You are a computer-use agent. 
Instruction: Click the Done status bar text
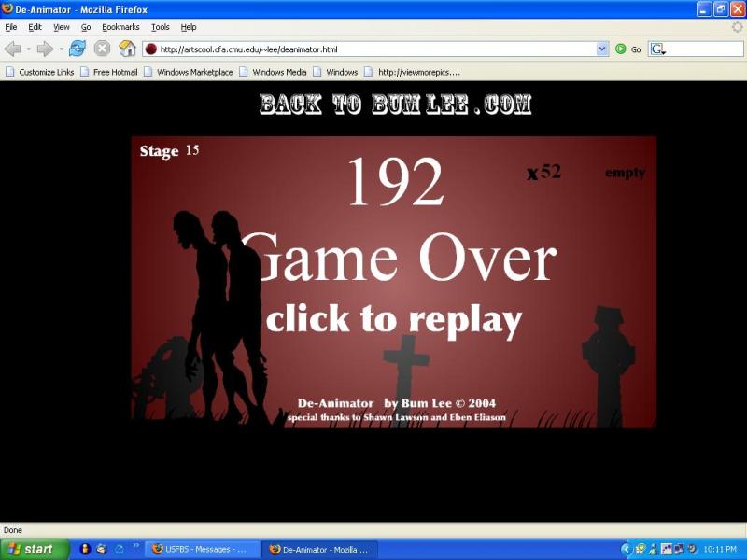coord(13,530)
